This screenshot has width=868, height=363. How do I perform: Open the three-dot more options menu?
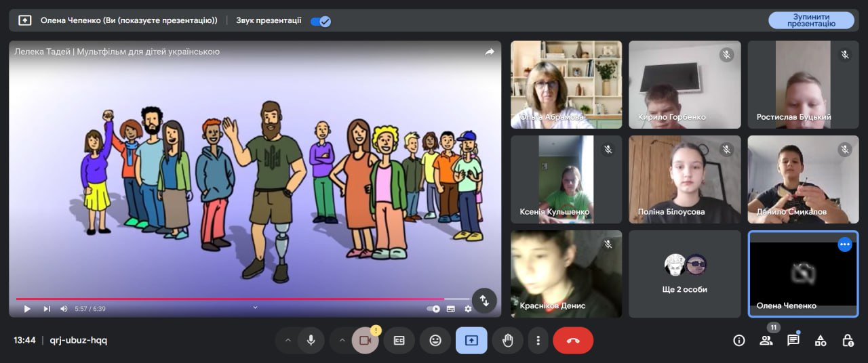(538, 340)
